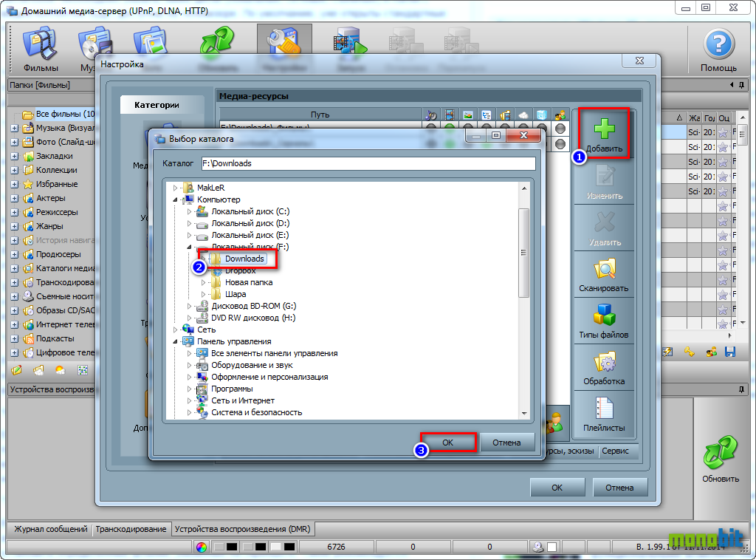756x560 pixels.
Task: Click the grid icon below the folder tree
Action: pos(83,370)
